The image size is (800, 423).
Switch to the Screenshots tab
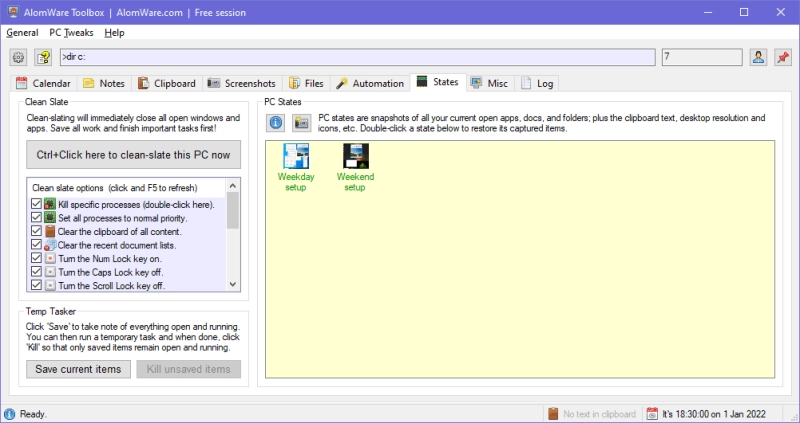(242, 83)
